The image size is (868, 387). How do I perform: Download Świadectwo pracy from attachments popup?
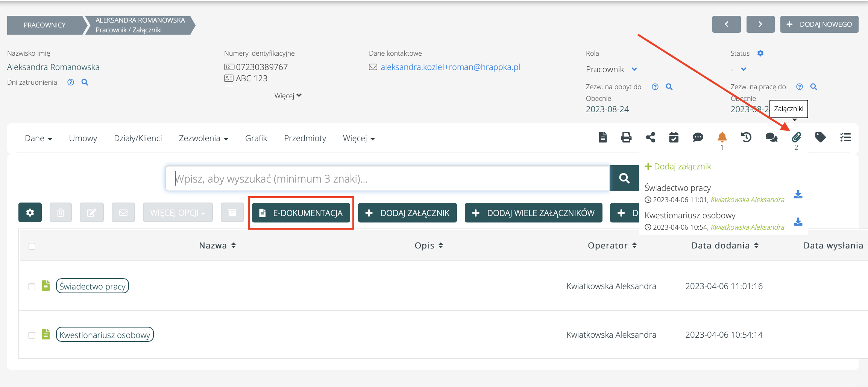(798, 195)
